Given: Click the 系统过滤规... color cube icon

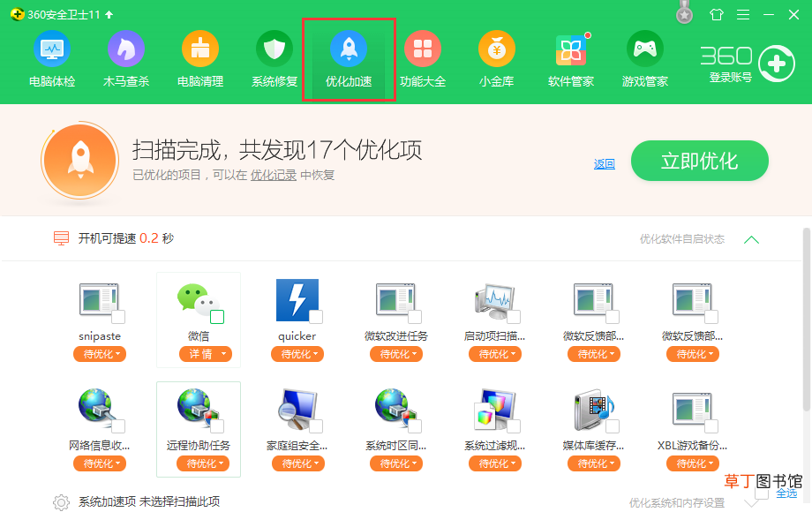Looking at the screenshot, I should click(494, 409).
